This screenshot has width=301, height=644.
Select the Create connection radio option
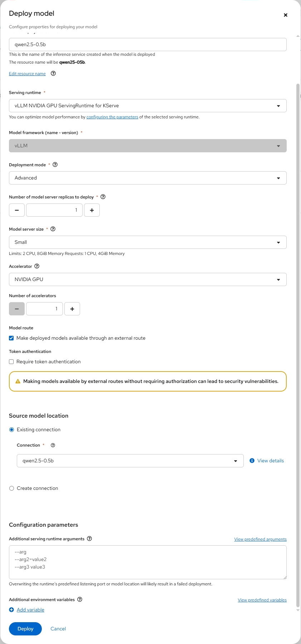point(11,488)
